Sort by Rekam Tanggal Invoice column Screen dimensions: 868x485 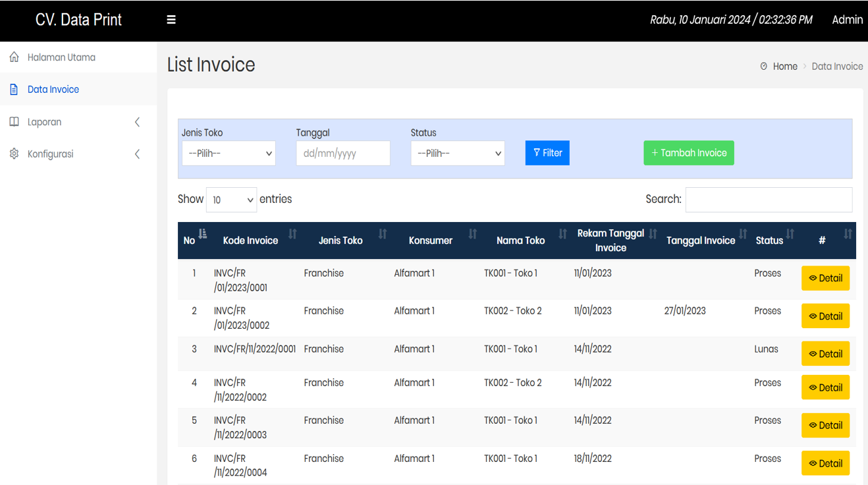(x=653, y=234)
